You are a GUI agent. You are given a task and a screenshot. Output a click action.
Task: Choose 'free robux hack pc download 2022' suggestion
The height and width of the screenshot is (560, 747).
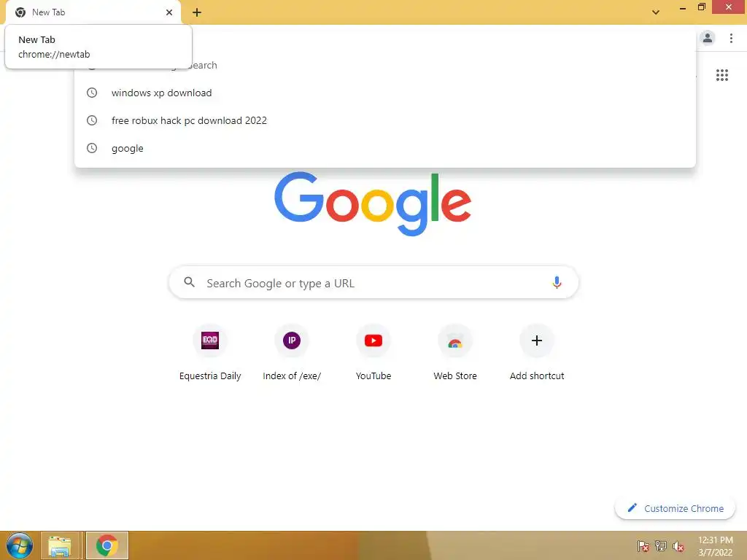(385, 120)
